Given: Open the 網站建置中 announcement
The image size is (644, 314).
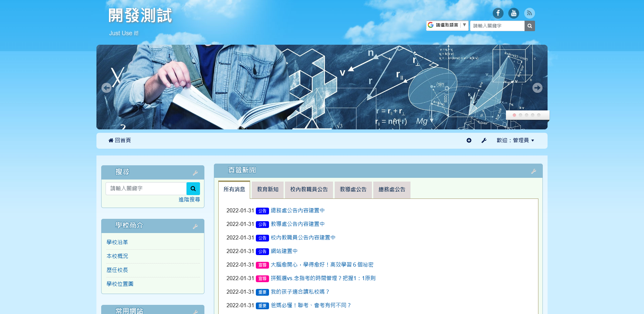Looking at the screenshot, I should pyautogui.click(x=284, y=251).
